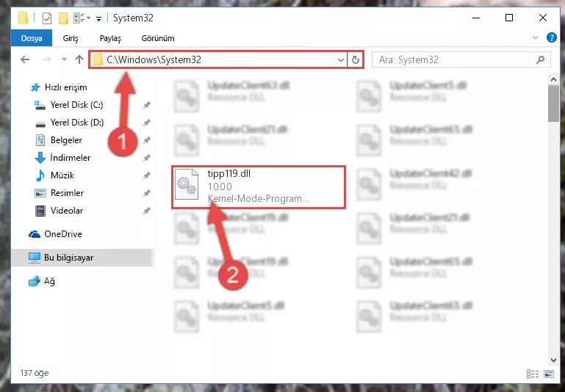Click the Properties icon in title bar
Image resolution: width=565 pixels, height=392 pixels.
point(47,18)
